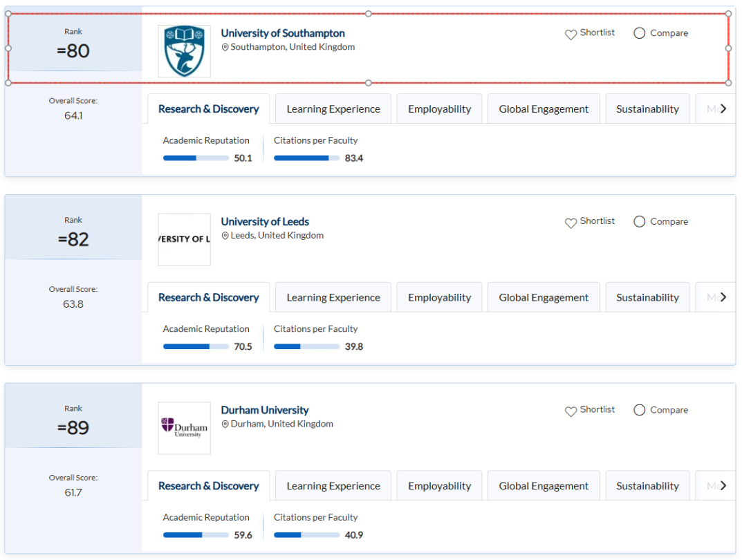Open Leeds' Research & Discovery tab

click(209, 297)
